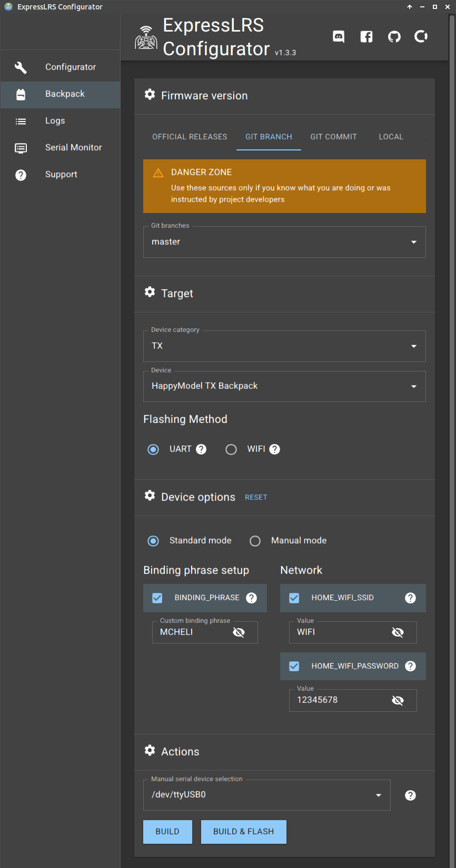Open the HappyModel TX Backpack device dropdown

284,387
